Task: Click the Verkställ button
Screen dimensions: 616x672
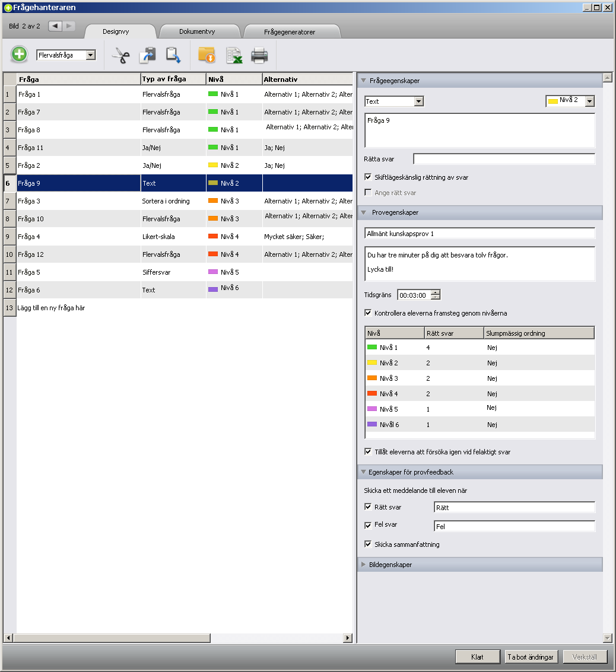Action: point(585,657)
